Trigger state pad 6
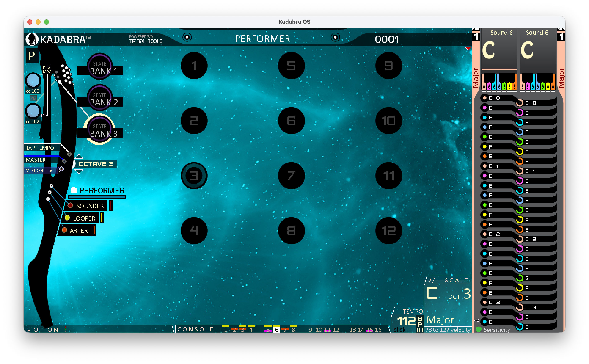Screen dimensions: 589x364 point(291,121)
